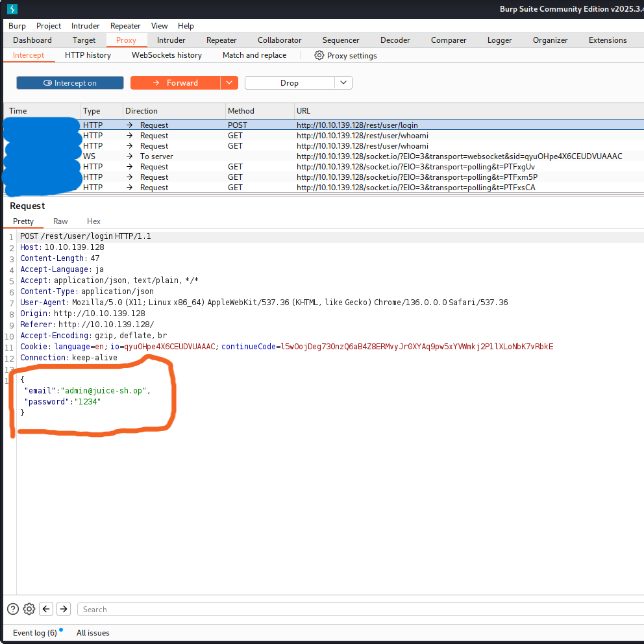Switch to the Raw request view
This screenshot has width=644, height=644.
(60, 221)
